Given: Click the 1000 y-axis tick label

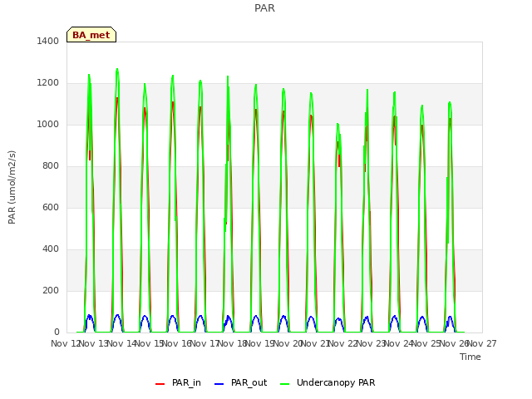Looking at the screenshot, I should point(48,124).
